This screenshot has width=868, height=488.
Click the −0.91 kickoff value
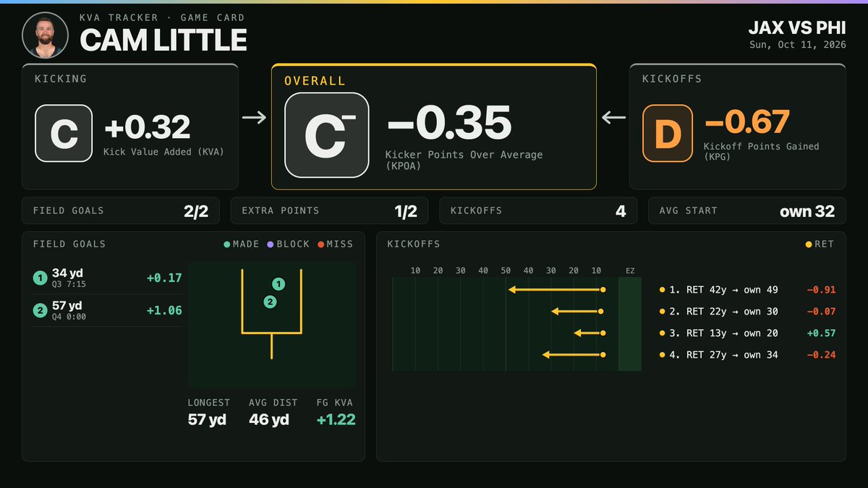pyautogui.click(x=821, y=290)
